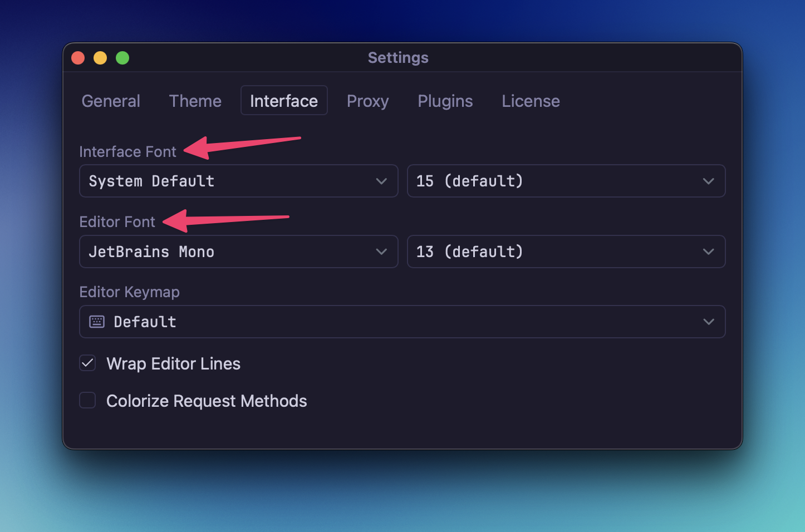Minimize window with the yellow button
The width and height of the screenshot is (805, 532).
tap(100, 58)
